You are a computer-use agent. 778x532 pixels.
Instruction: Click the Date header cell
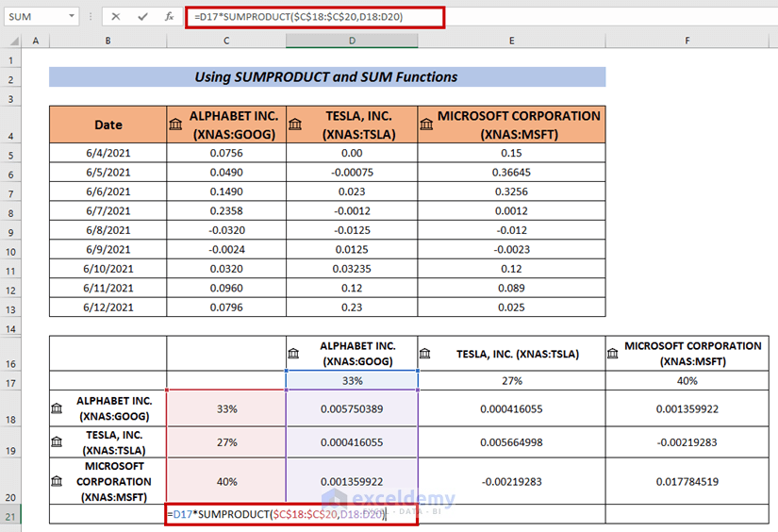tap(108, 125)
